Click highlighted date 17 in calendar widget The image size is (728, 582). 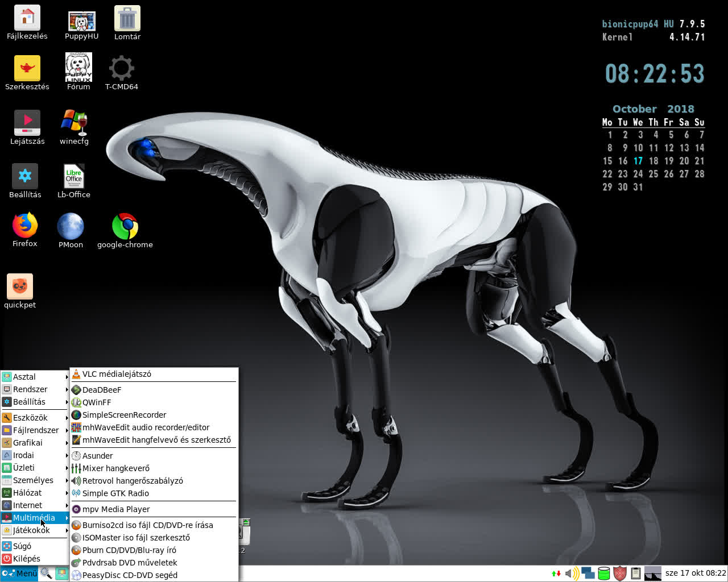click(638, 161)
